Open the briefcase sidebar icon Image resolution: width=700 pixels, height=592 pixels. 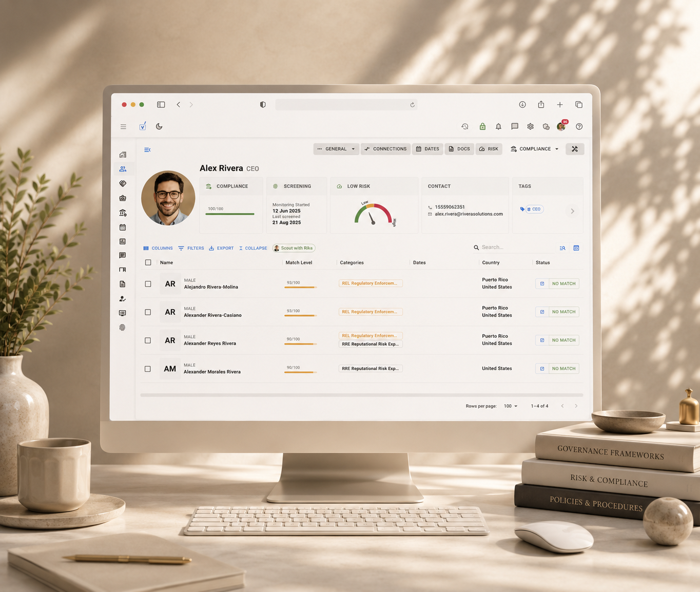[x=123, y=198]
